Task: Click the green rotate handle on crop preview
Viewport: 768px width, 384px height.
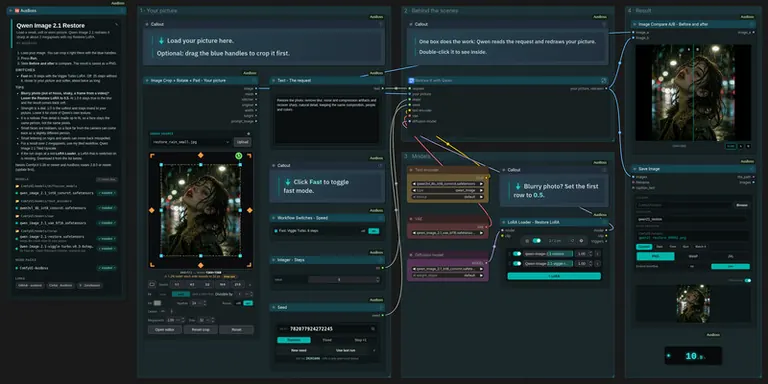Action: [239, 156]
